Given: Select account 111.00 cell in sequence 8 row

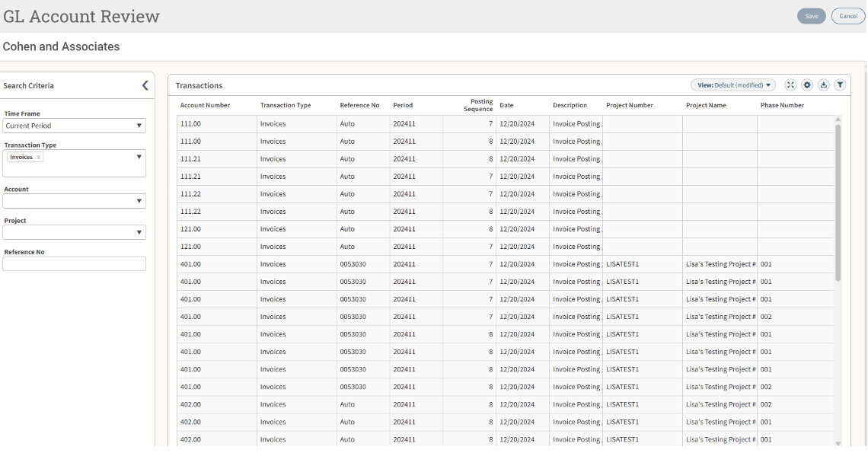Looking at the screenshot, I should [x=217, y=142].
